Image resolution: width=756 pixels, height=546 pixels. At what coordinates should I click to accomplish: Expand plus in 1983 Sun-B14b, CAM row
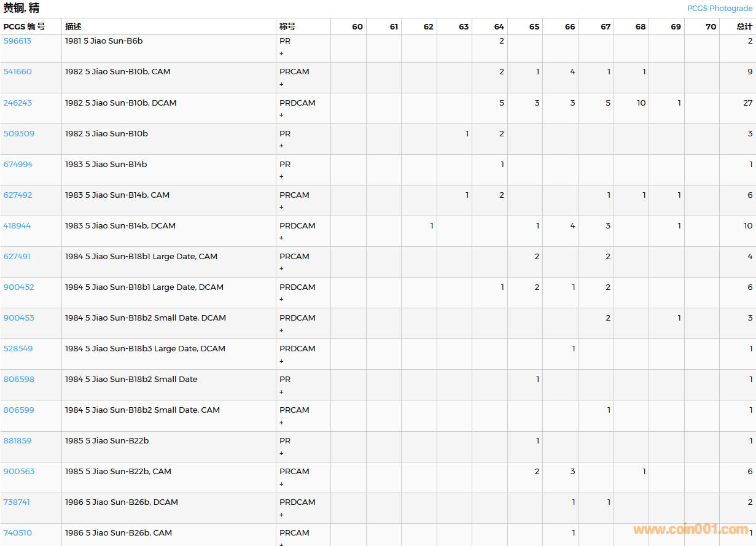[x=282, y=208]
